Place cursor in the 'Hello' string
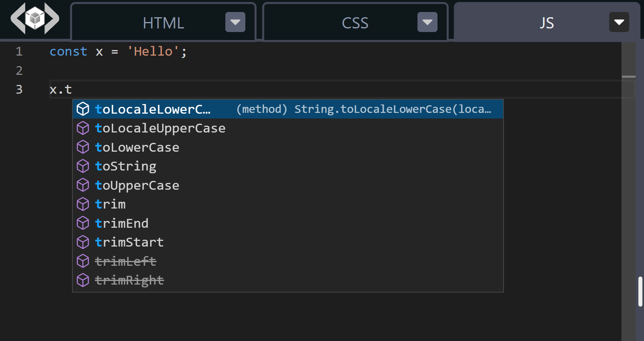 153,52
